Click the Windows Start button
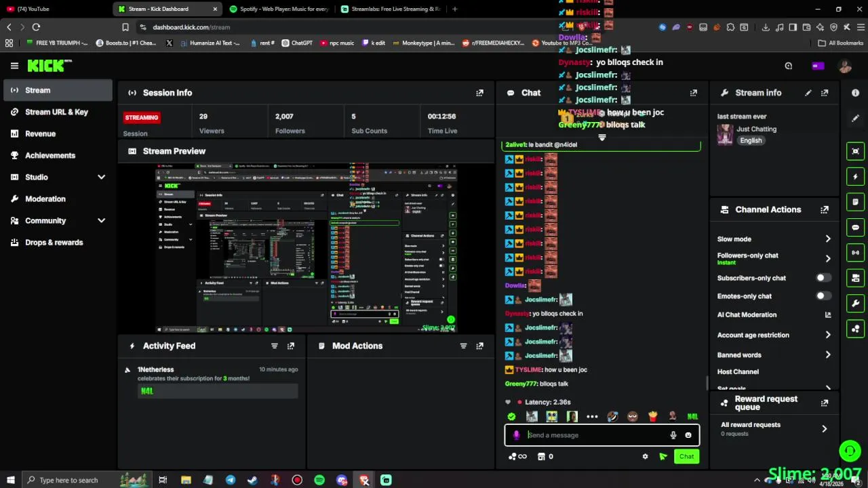 coord(10,480)
